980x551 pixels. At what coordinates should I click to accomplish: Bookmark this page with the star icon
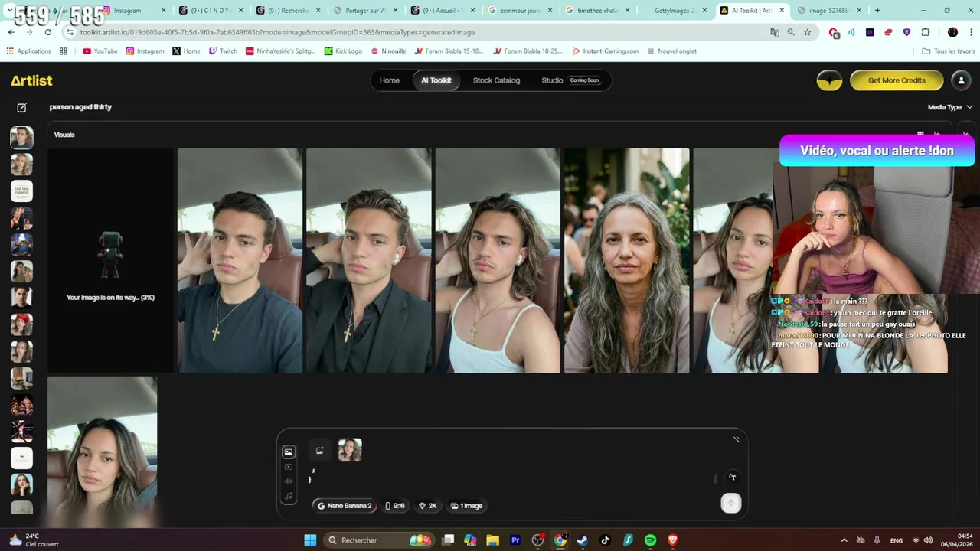pyautogui.click(x=808, y=32)
